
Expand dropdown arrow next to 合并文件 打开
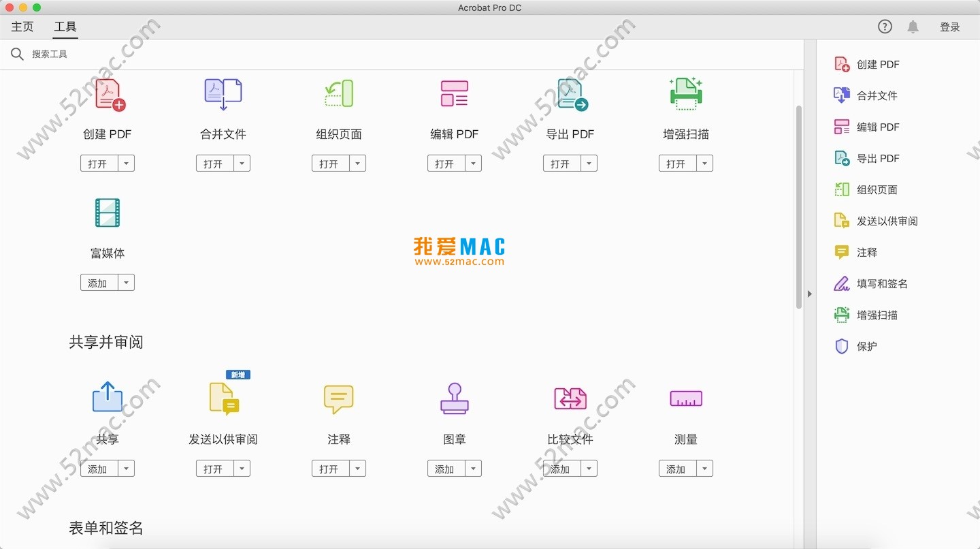pyautogui.click(x=242, y=163)
